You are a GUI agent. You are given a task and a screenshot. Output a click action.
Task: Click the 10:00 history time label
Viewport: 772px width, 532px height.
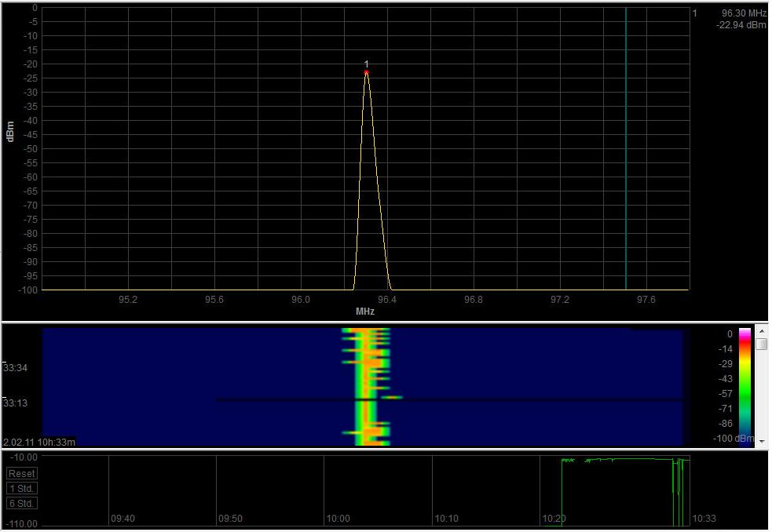coord(338,518)
